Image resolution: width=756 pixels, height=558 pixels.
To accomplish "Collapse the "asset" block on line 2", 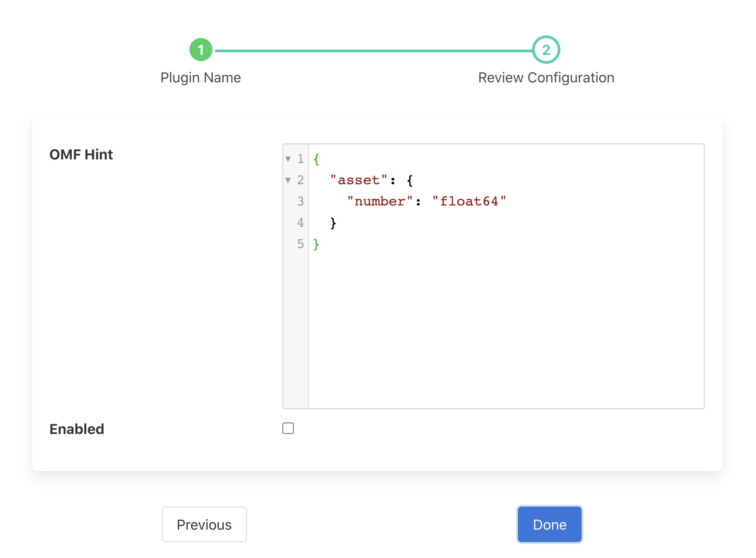I will pos(288,180).
